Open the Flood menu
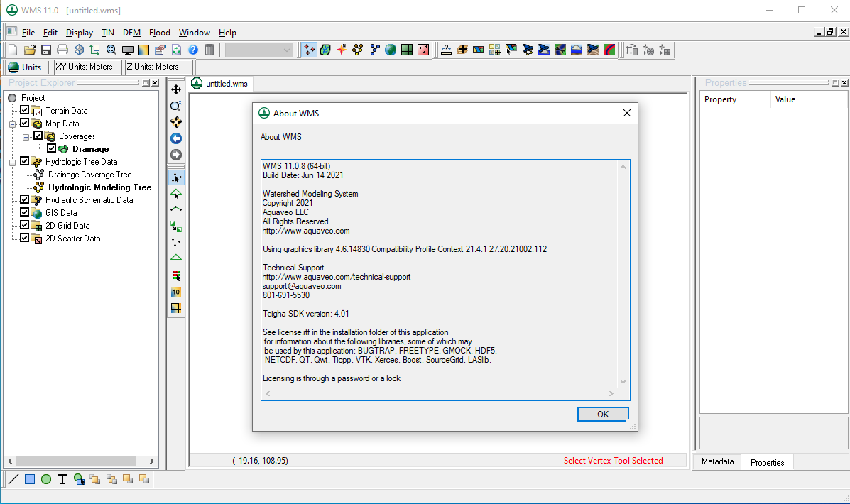The image size is (850, 504). tap(159, 33)
